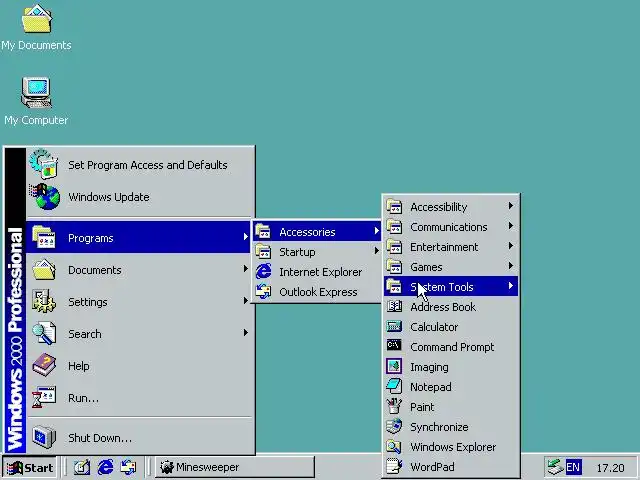This screenshot has height=480, width=640.
Task: Click the Set Program Access and Defaults icon
Action: 43,164
